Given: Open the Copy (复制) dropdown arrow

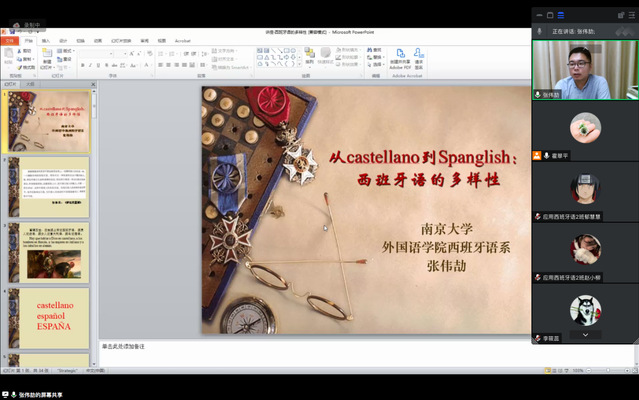Looking at the screenshot, I should [x=34, y=59].
